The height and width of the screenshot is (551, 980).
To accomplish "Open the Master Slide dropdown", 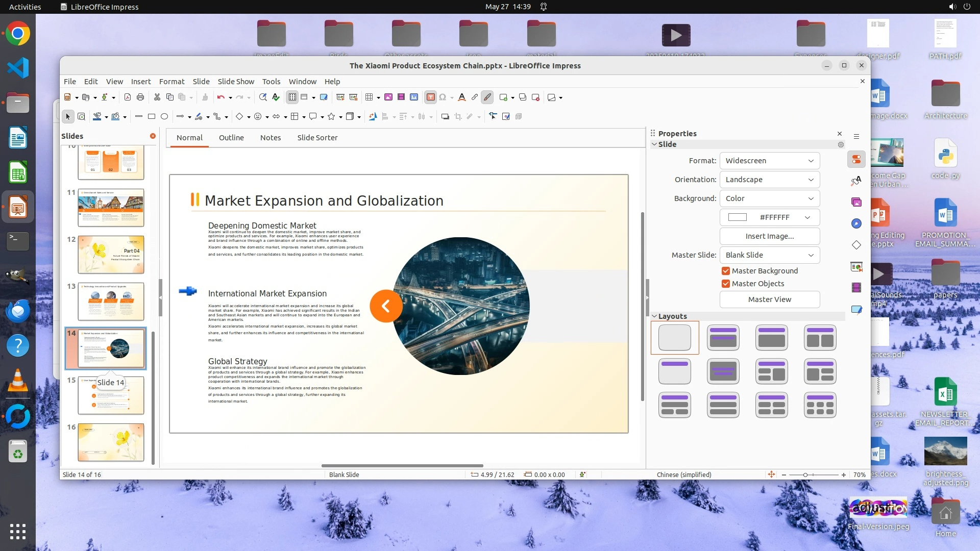I will [769, 255].
